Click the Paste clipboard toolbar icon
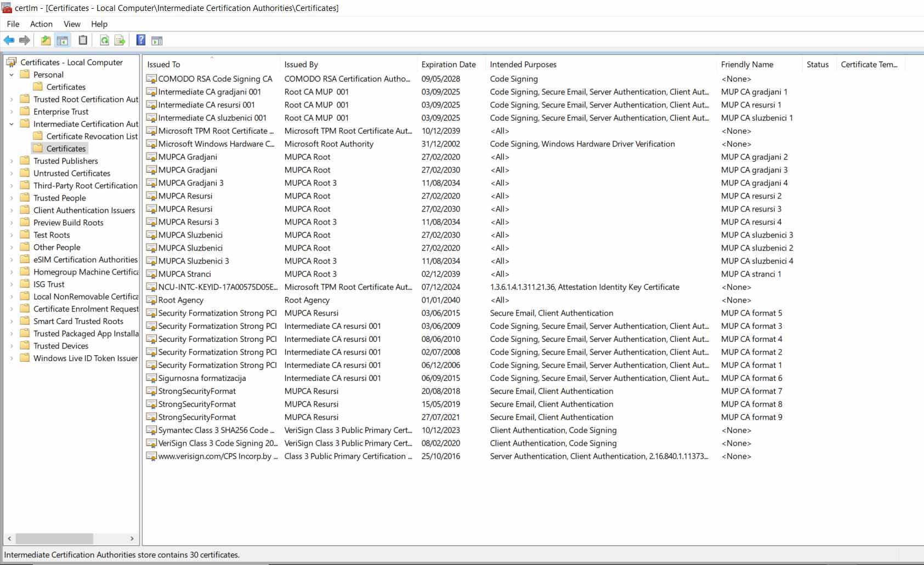This screenshot has width=924, height=565. (83, 40)
